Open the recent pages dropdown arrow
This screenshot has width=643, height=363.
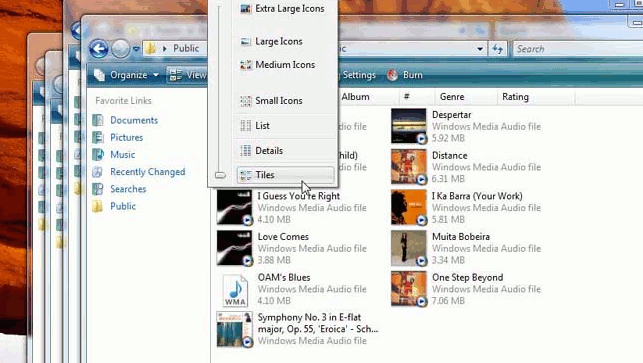click(136, 49)
